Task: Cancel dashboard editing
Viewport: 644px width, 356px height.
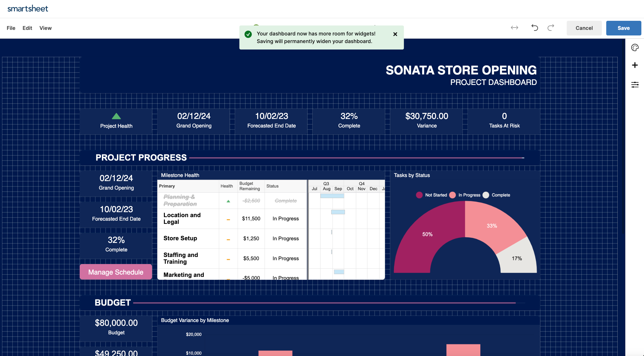Action: pos(584,28)
